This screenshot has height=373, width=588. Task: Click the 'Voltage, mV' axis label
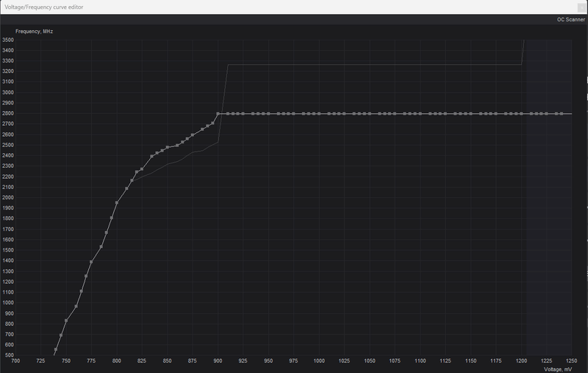click(x=558, y=369)
